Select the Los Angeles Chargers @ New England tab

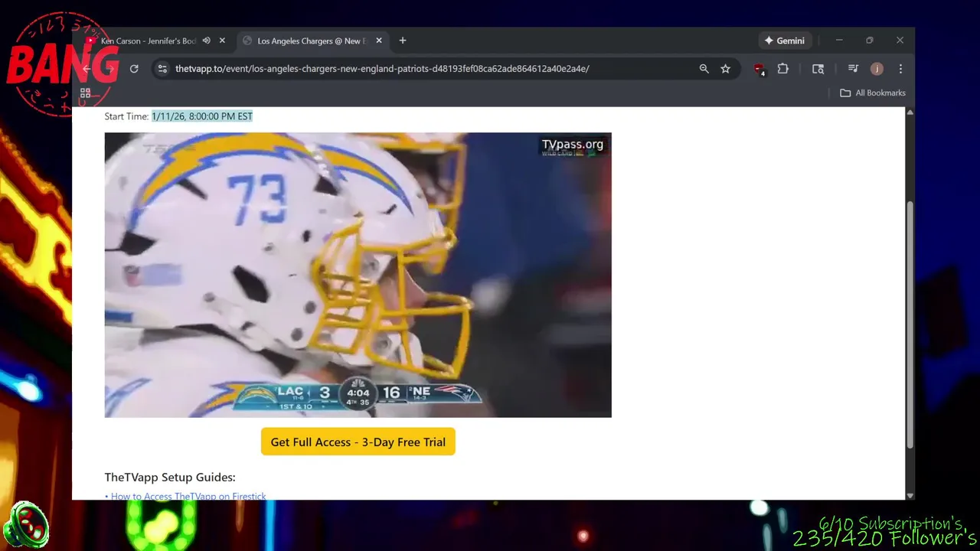click(x=311, y=41)
